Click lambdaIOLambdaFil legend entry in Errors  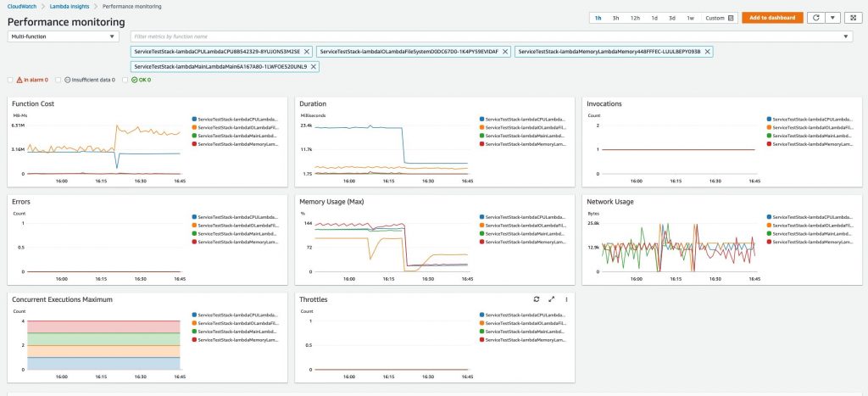point(238,226)
